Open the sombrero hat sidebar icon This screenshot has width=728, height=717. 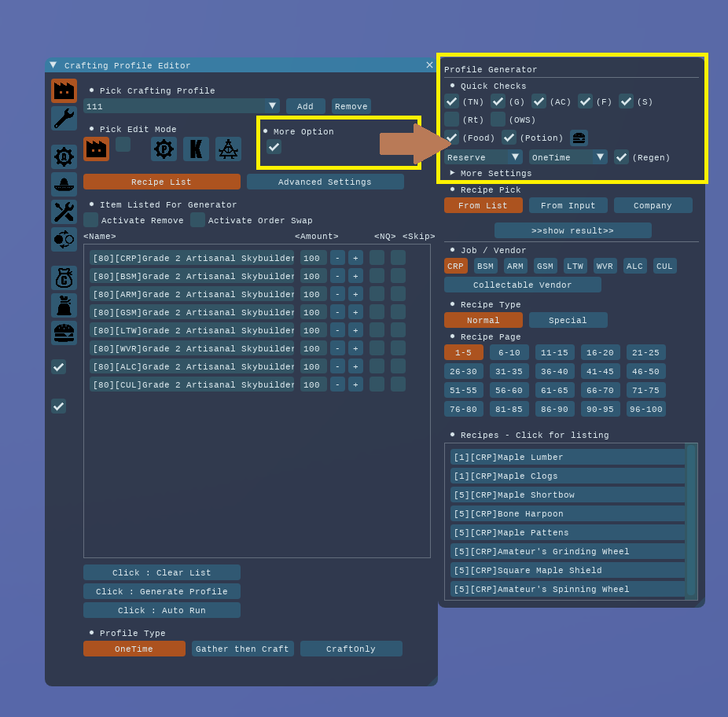[x=64, y=184]
